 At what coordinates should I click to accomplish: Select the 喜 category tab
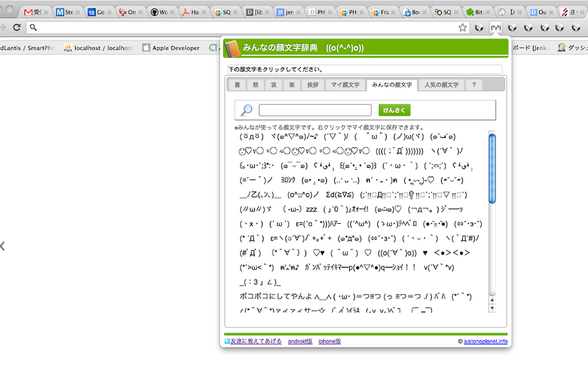click(x=237, y=85)
